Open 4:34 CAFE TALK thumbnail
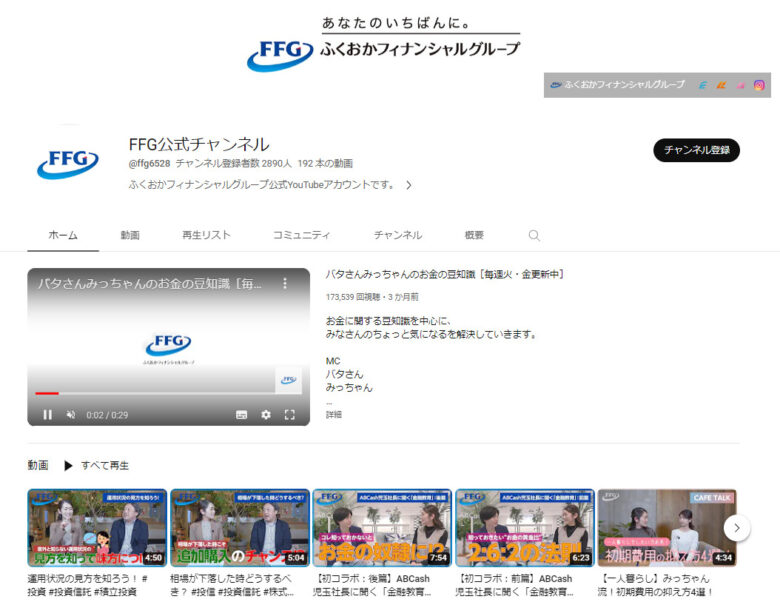The width and height of the screenshot is (780, 602). click(667, 528)
